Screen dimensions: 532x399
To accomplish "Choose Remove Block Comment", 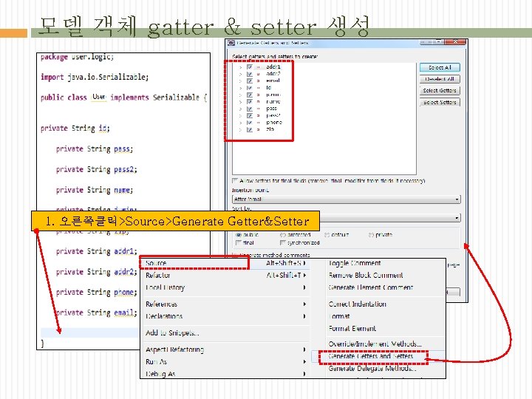I will tap(366, 275).
